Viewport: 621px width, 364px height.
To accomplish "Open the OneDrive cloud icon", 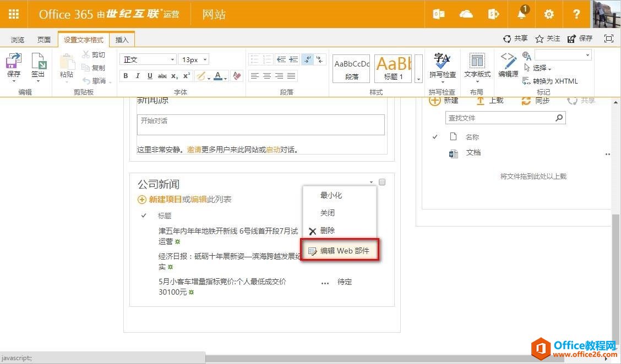I will tap(466, 14).
